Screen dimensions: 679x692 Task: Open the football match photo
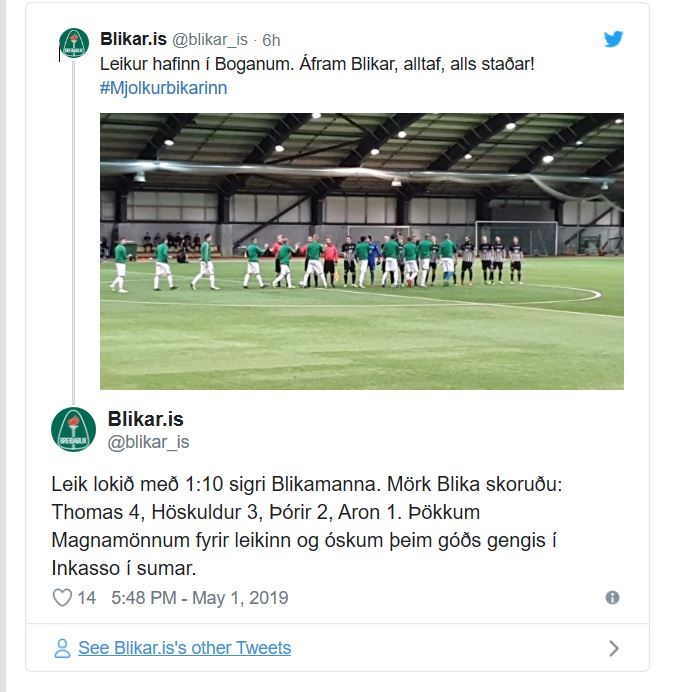coord(362,251)
